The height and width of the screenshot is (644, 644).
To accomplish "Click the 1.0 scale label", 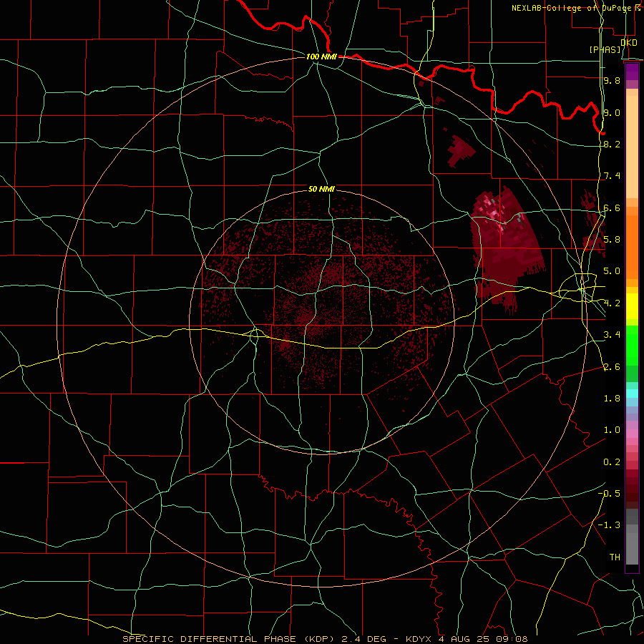I will tap(612, 430).
